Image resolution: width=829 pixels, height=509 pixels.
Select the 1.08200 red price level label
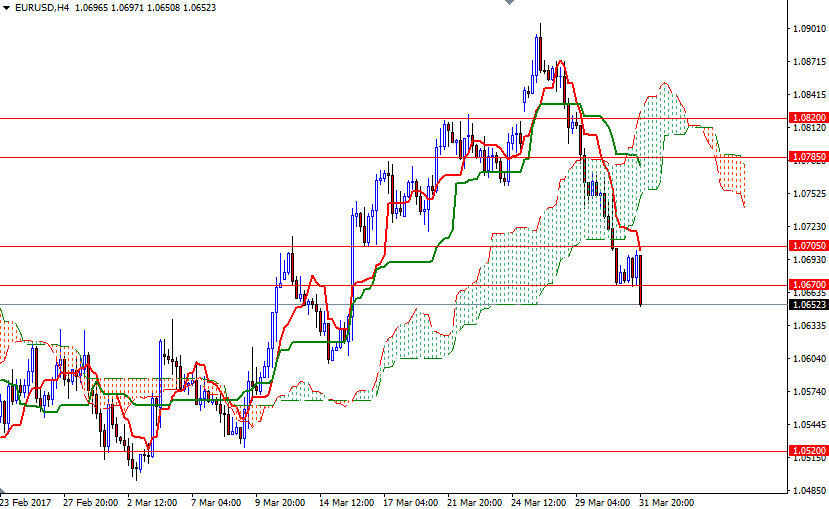[808, 118]
